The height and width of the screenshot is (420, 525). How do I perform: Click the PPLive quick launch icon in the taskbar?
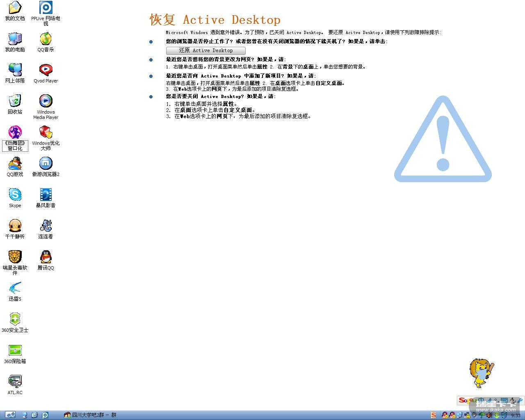(x=45, y=415)
